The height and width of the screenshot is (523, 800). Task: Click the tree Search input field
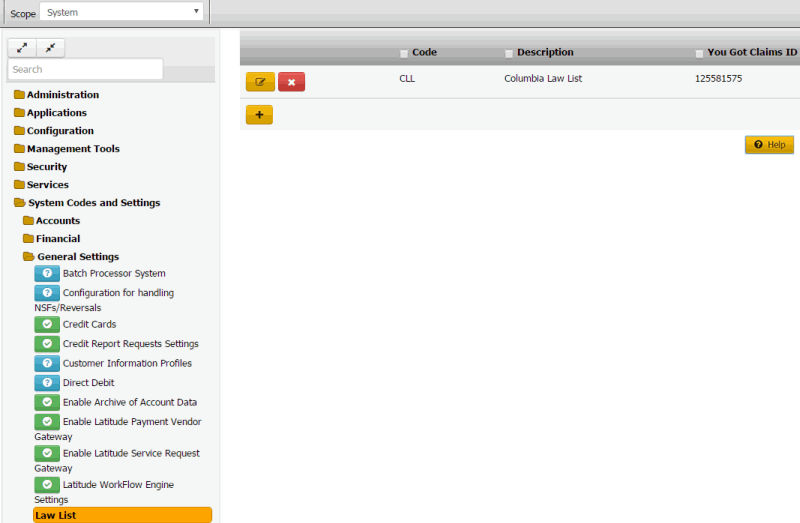point(85,69)
